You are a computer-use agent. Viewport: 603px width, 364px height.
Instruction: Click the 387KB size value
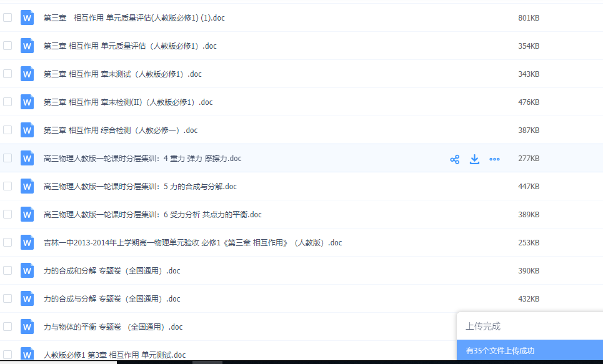(529, 130)
